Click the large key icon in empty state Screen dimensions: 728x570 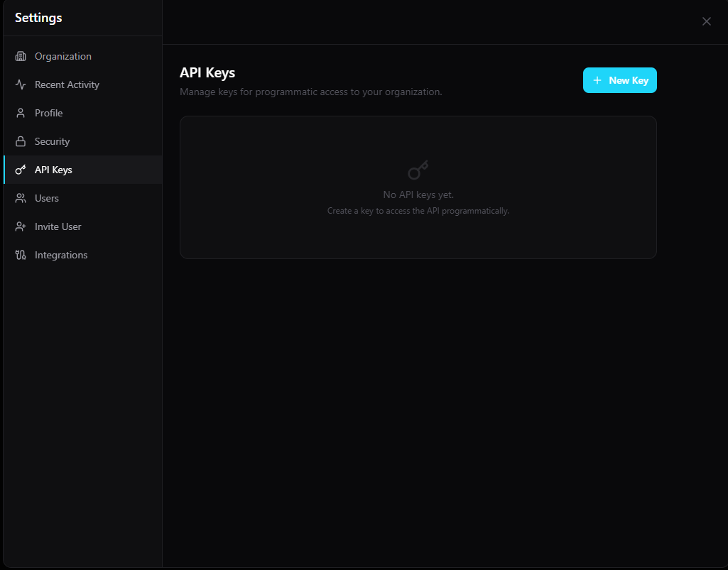pyautogui.click(x=418, y=170)
